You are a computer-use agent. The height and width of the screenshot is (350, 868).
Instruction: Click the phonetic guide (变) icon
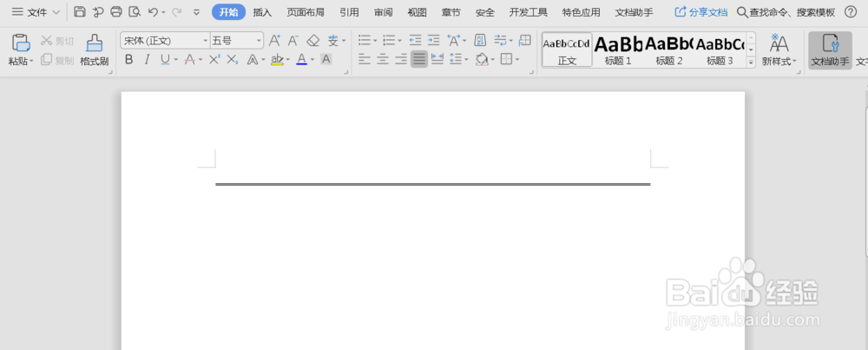tap(332, 41)
